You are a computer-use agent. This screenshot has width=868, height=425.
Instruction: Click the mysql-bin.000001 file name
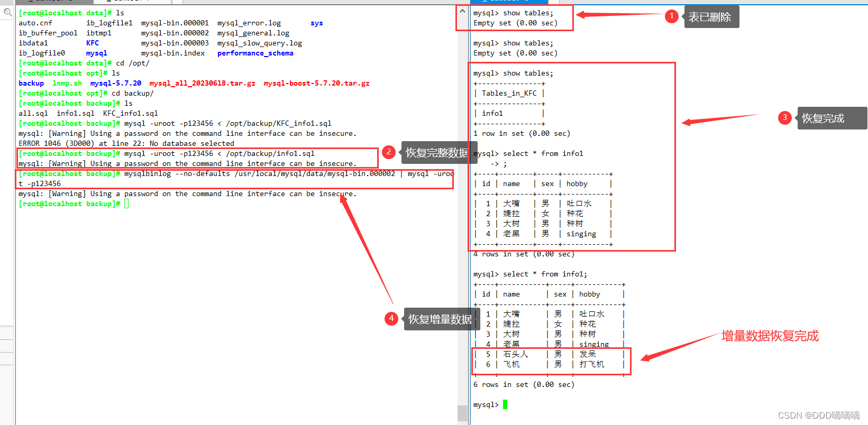click(x=175, y=23)
